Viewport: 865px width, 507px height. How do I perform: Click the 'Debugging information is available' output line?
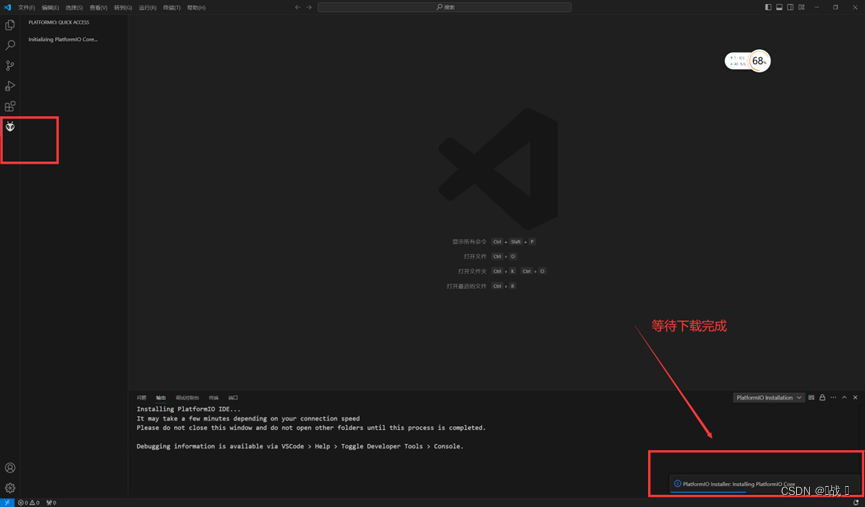coord(300,446)
